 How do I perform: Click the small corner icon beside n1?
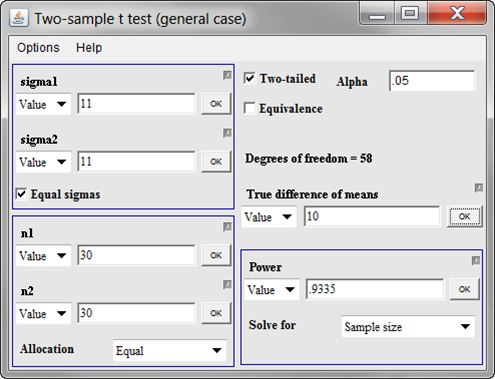(x=227, y=227)
